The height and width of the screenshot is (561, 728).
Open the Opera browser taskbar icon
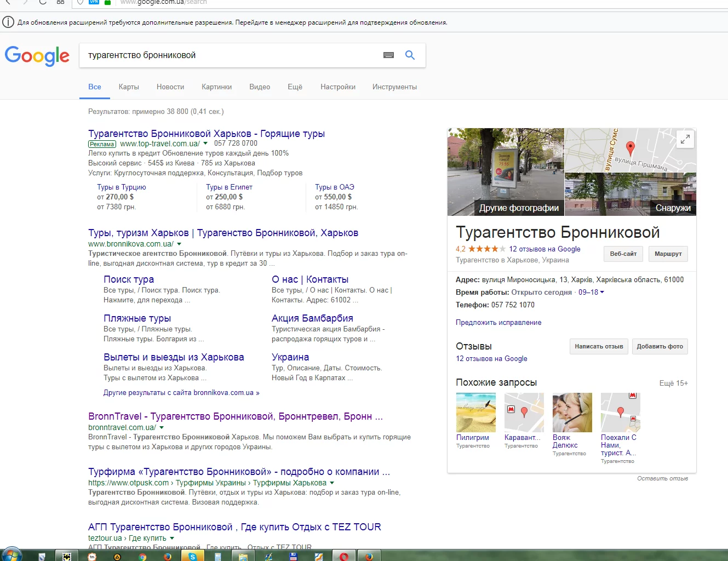pyautogui.click(x=344, y=557)
